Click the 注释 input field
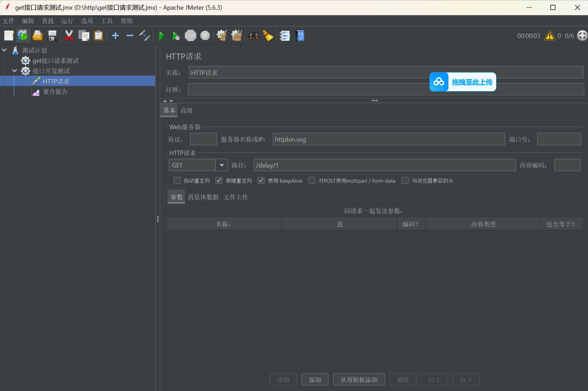 point(386,89)
